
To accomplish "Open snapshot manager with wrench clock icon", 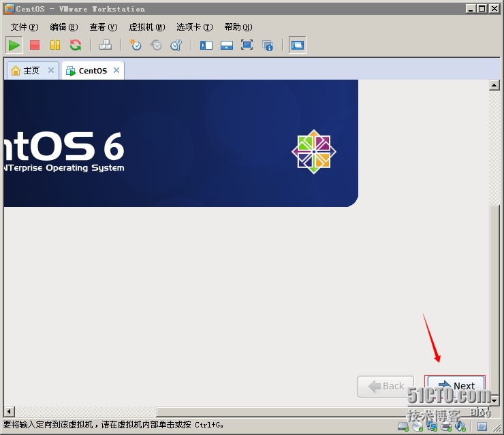I will tap(176, 45).
